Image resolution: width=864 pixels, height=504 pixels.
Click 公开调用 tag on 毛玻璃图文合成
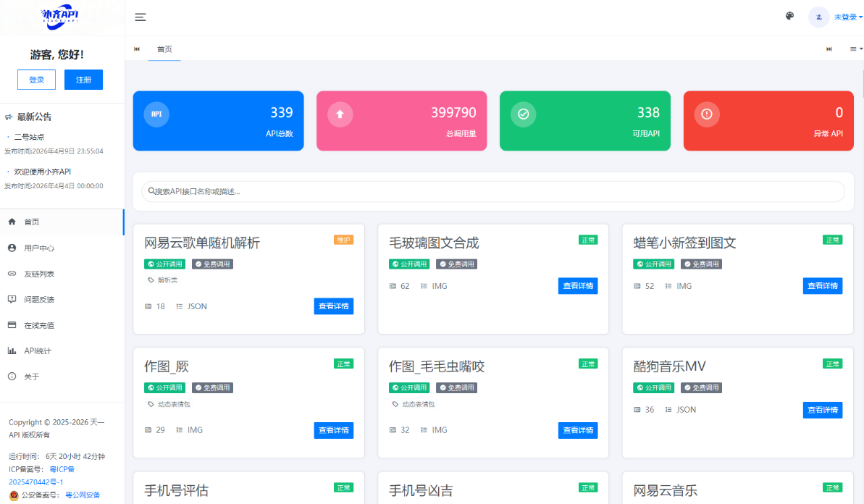pos(409,264)
